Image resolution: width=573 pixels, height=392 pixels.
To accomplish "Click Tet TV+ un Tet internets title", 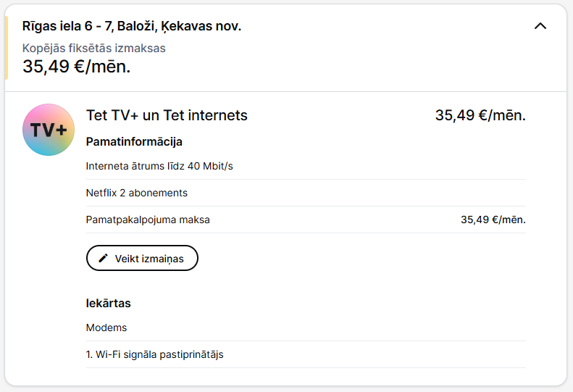I will [167, 115].
